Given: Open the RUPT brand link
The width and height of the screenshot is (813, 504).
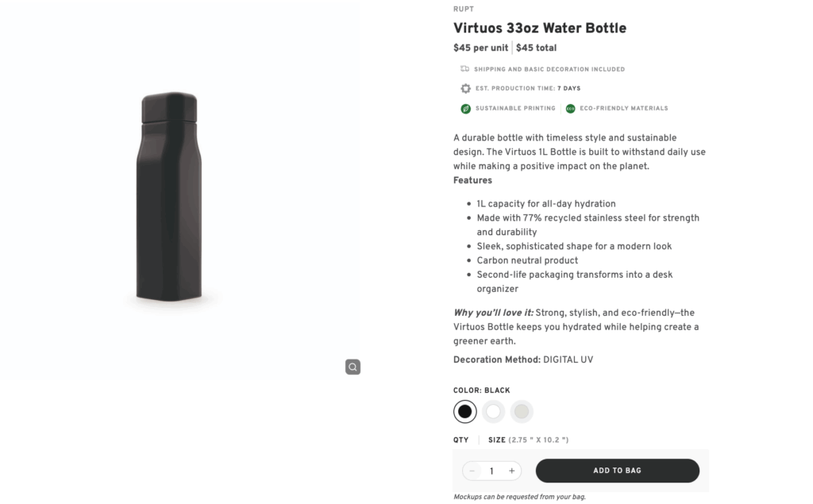Looking at the screenshot, I should click(463, 10).
